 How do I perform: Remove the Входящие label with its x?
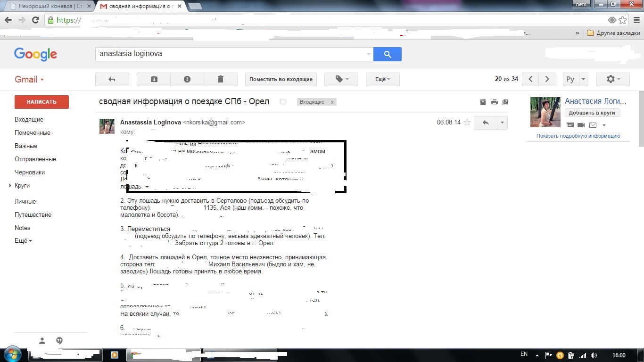point(332,102)
